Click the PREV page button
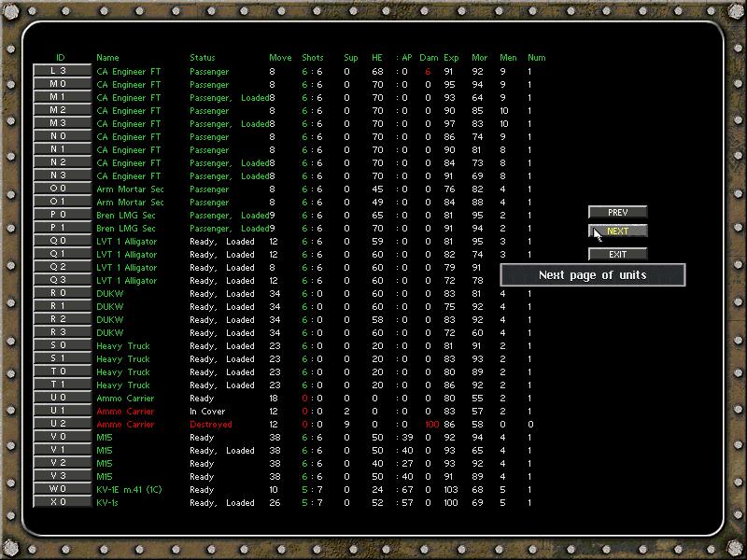 click(617, 213)
